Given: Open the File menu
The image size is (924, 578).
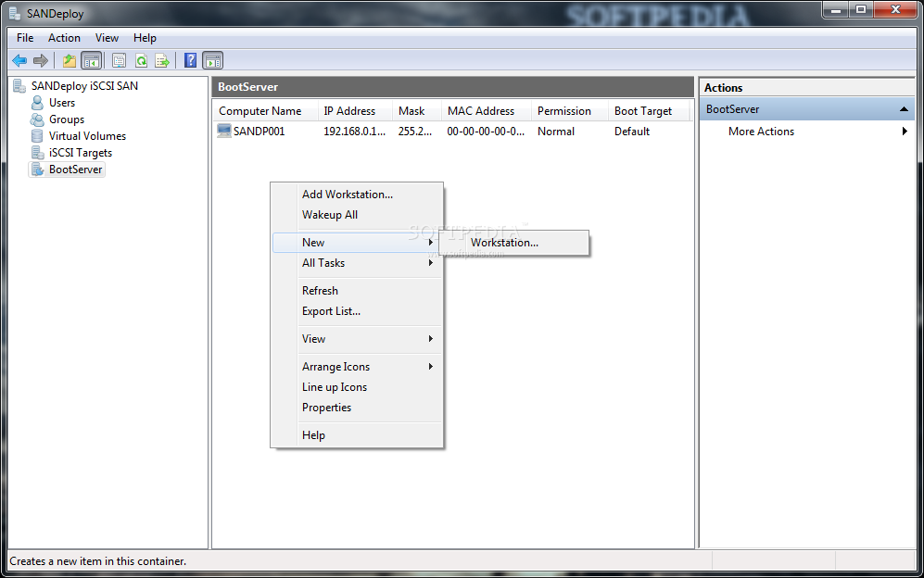Looking at the screenshot, I should coord(25,38).
